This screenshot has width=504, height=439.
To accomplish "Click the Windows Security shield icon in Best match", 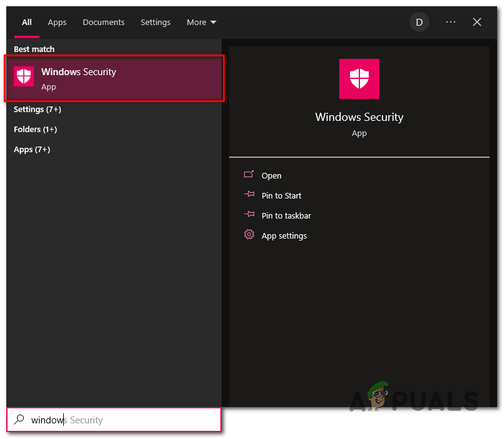I will [24, 76].
